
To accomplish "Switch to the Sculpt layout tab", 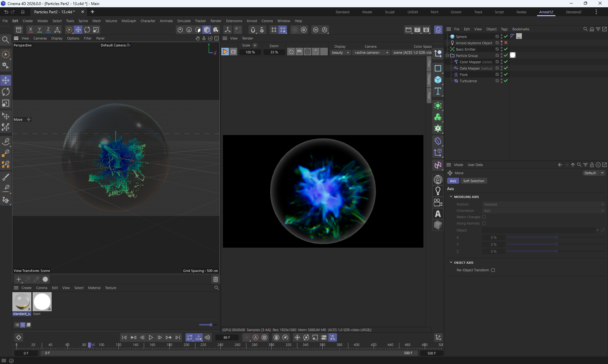I will (x=389, y=12).
